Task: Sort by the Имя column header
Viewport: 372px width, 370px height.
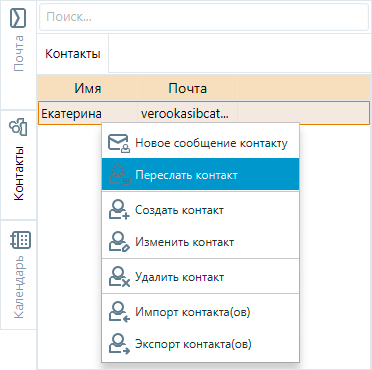Action: (x=88, y=88)
